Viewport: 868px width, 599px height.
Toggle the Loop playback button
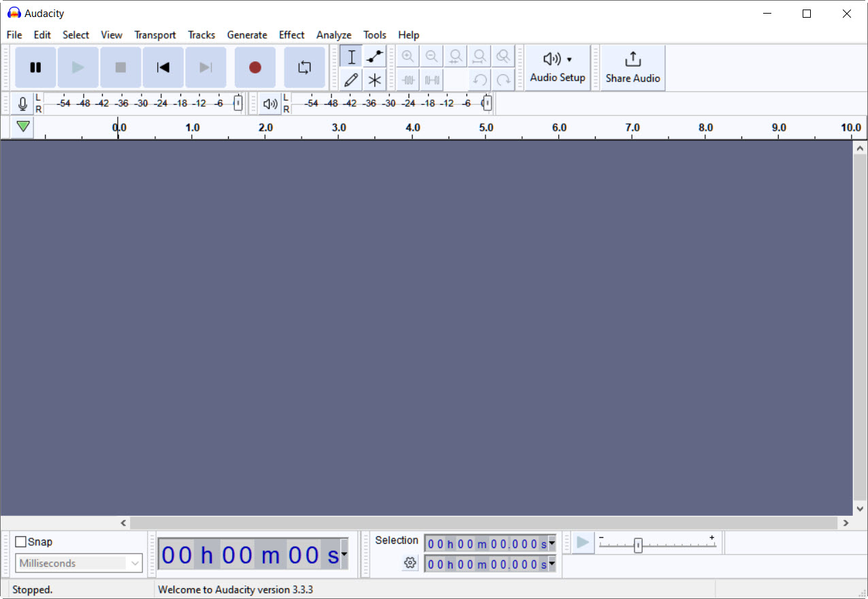304,67
